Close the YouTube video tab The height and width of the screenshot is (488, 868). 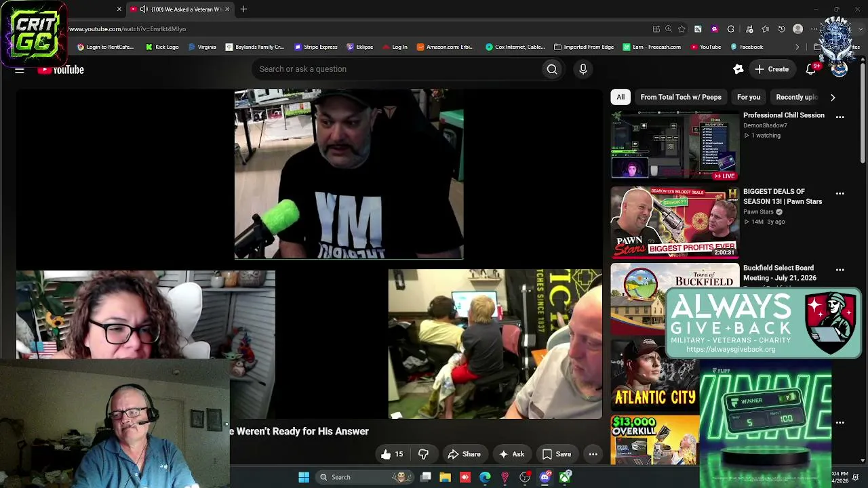pos(227,9)
